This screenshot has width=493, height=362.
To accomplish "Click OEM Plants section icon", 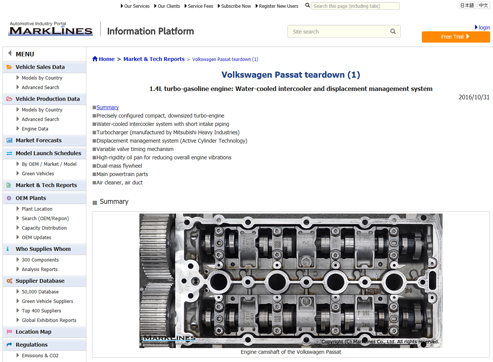I will (9, 198).
